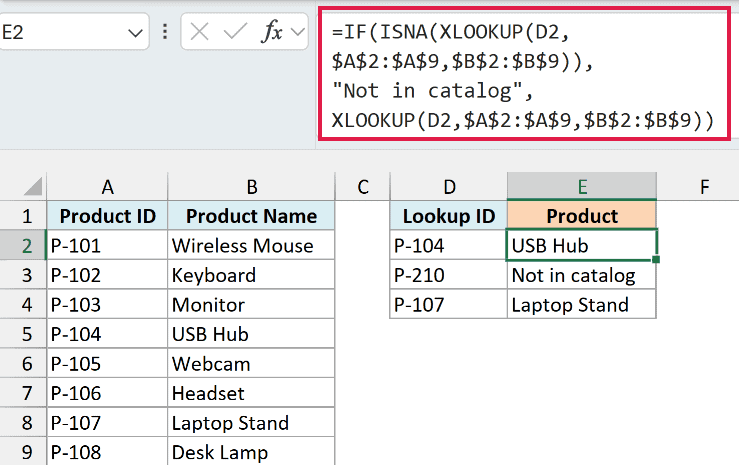Image resolution: width=739 pixels, height=465 pixels.
Task: Click 'USB Hub' in Product Name column
Action: 251,334
